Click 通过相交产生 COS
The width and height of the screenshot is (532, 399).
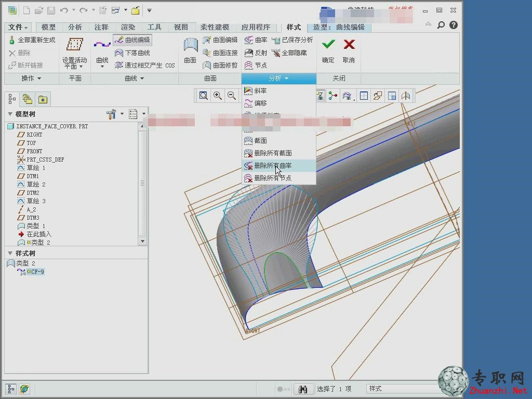click(x=145, y=65)
